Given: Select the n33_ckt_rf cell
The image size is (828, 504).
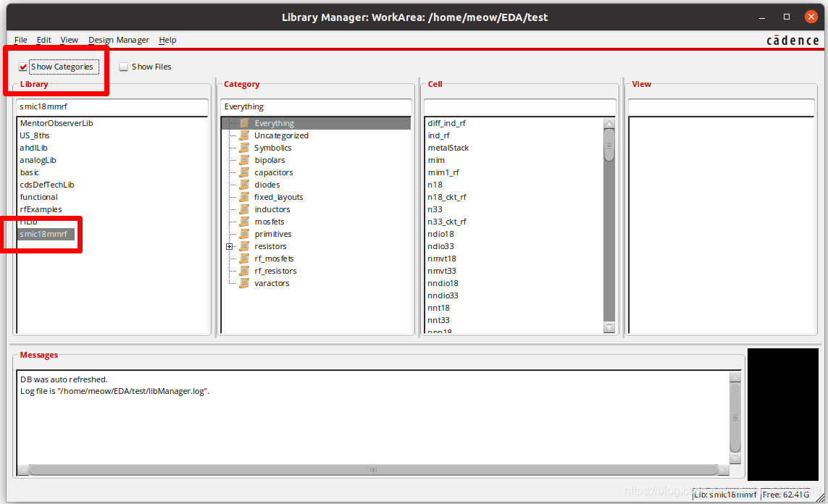Looking at the screenshot, I should click(x=447, y=222).
